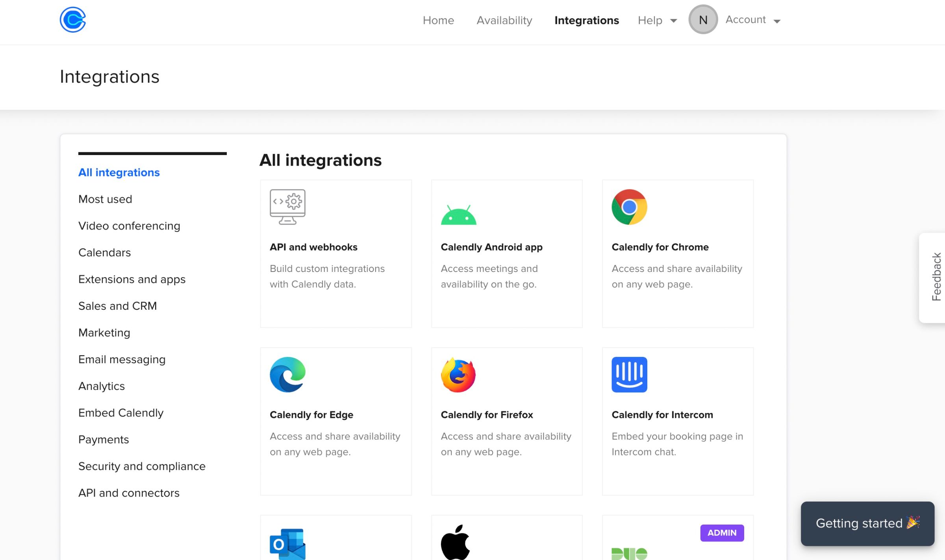Open API and webhooks title

(x=313, y=247)
